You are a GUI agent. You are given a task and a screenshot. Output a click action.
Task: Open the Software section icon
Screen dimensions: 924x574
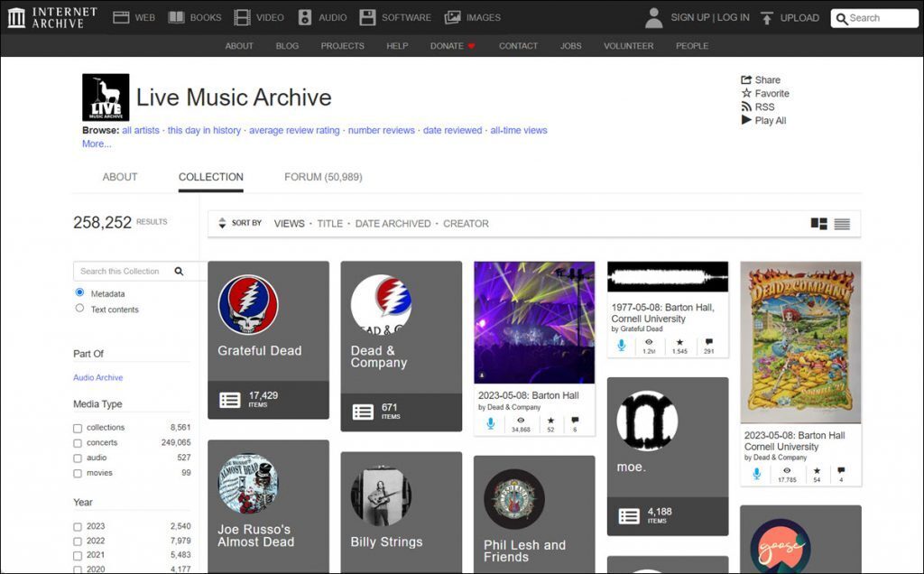tap(367, 16)
